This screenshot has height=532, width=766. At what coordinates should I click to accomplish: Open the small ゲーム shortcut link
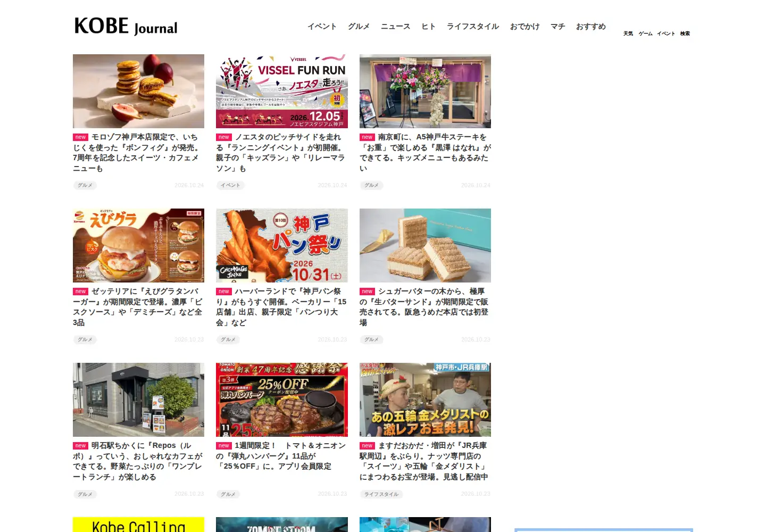pyautogui.click(x=645, y=34)
